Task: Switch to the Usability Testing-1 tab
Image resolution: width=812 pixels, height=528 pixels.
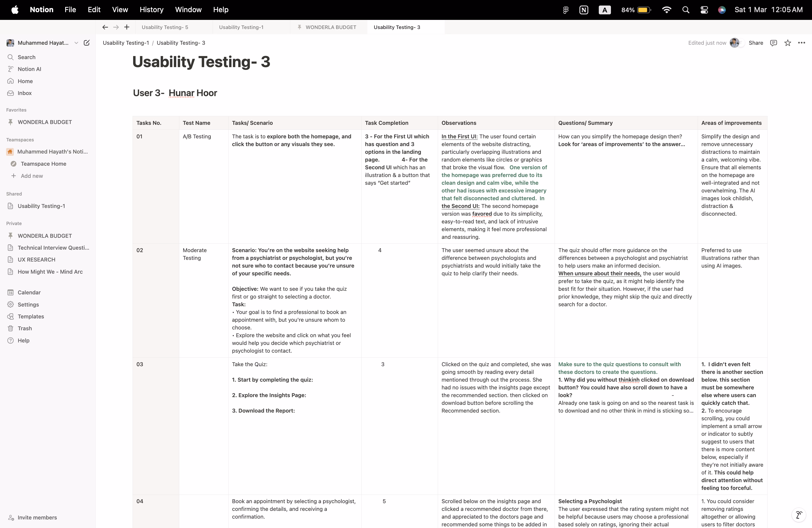Action: 251,27
